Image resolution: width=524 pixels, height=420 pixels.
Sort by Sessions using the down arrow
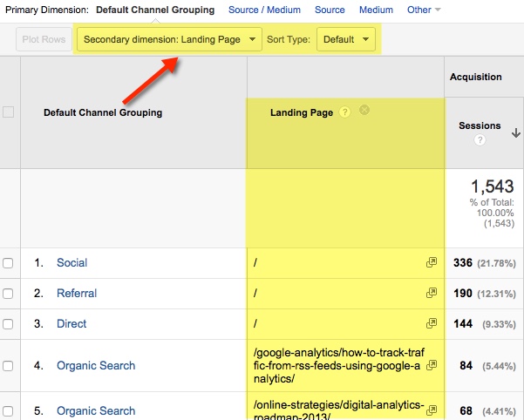click(x=516, y=132)
